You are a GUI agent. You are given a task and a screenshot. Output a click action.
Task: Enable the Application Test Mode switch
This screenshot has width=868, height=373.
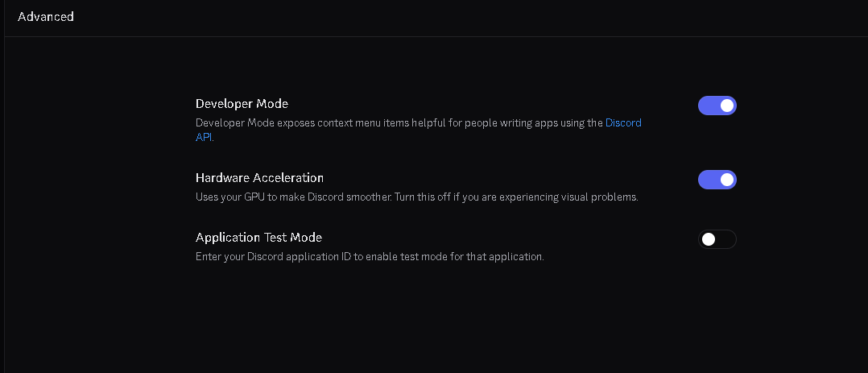717,239
